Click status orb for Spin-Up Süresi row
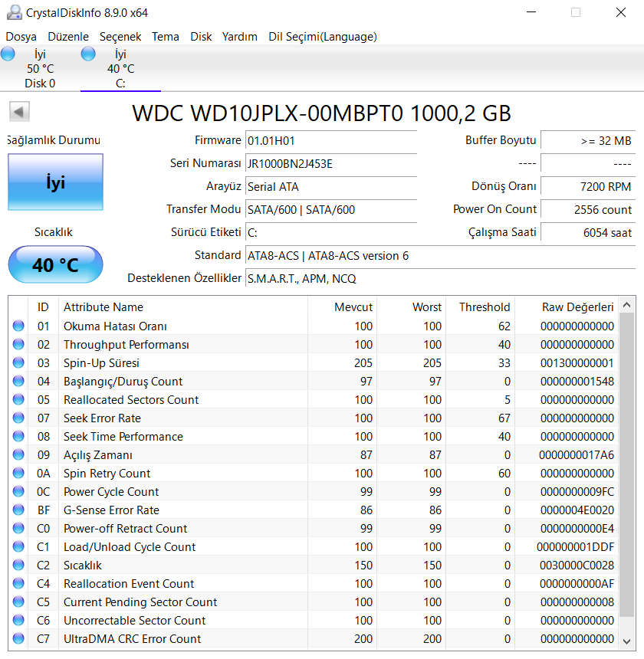The width and height of the screenshot is (644, 659). point(18,362)
